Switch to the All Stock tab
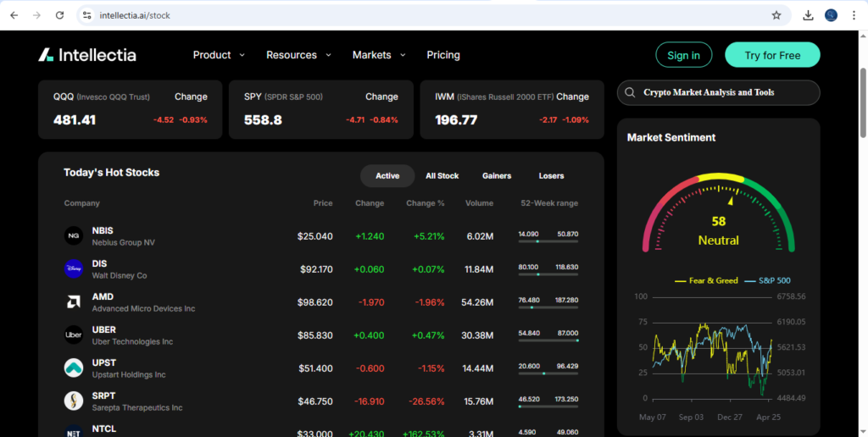The width and height of the screenshot is (868, 437). pos(442,176)
